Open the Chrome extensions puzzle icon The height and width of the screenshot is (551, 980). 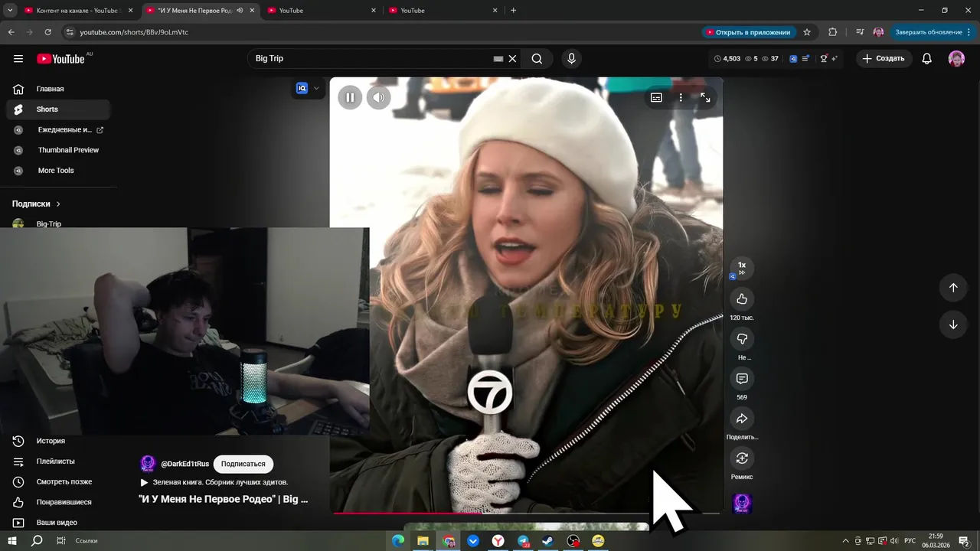pos(833,32)
